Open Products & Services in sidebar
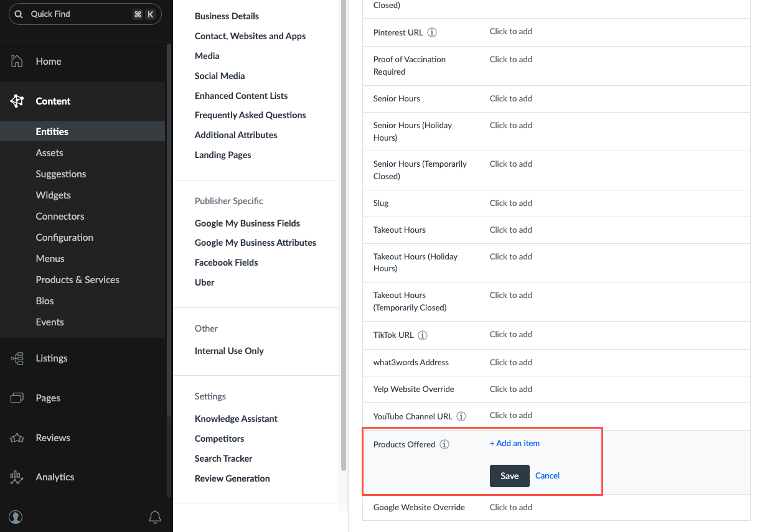This screenshot has height=532, width=770. (78, 280)
